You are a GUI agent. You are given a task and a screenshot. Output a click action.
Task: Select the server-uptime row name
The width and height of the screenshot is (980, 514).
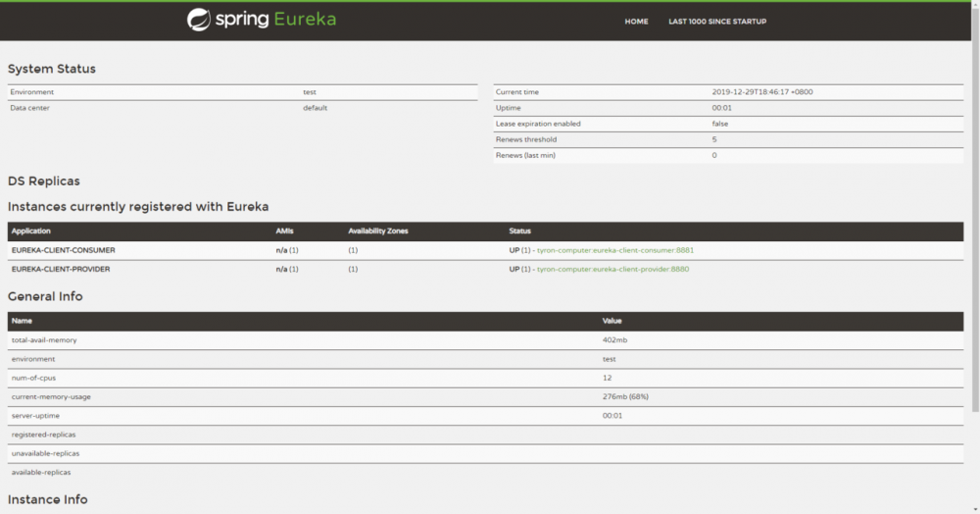[x=35, y=415]
